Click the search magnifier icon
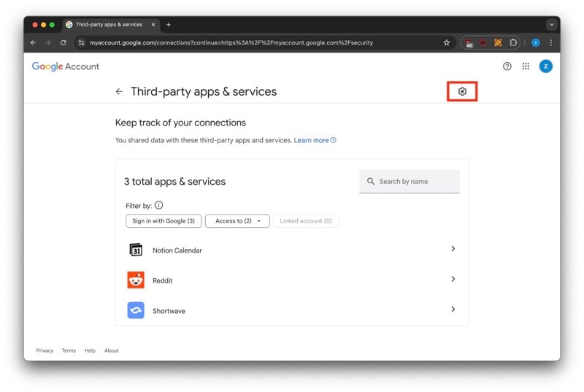Screen dimensions: 584x392 (x=371, y=181)
